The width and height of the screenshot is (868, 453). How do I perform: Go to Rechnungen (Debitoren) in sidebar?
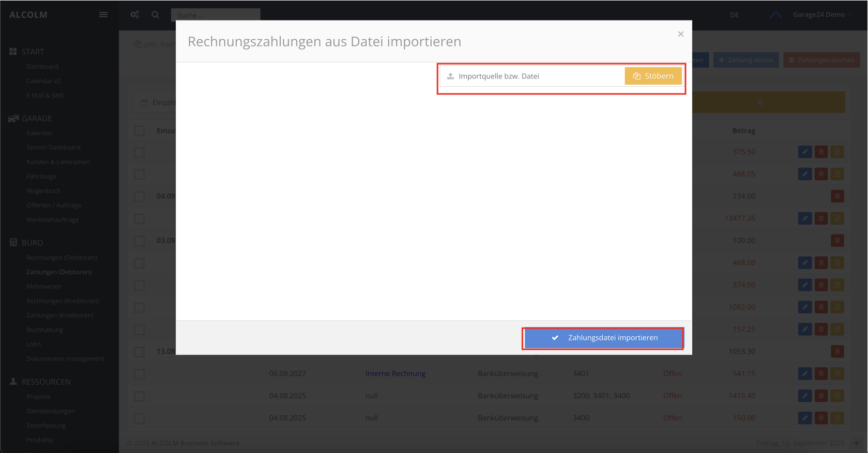[62, 257]
